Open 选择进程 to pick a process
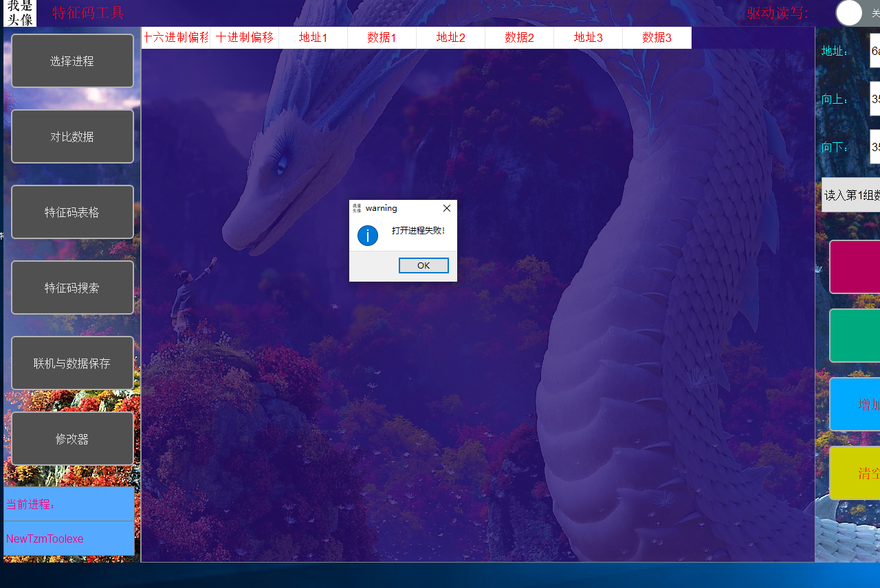The image size is (880, 588). [x=72, y=60]
